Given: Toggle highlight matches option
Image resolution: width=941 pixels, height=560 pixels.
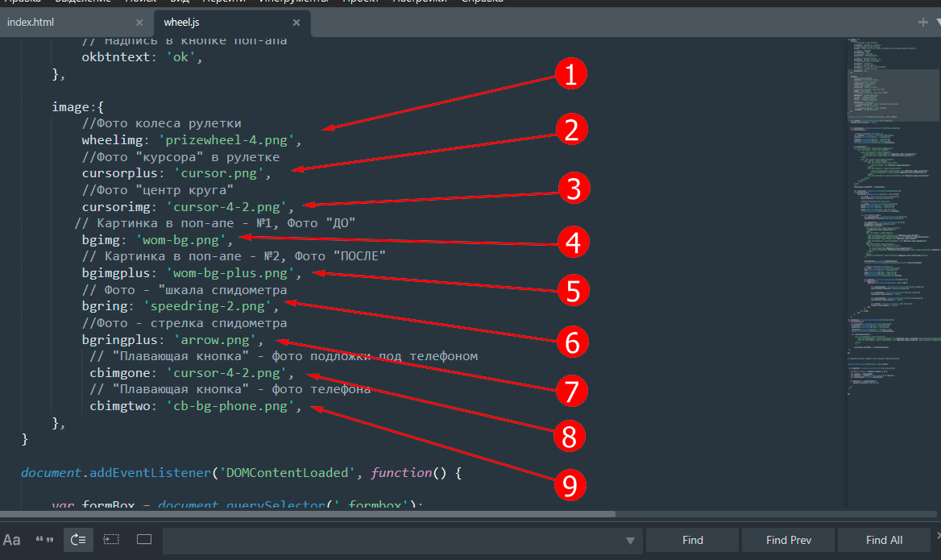Looking at the screenshot, I should pyautogui.click(x=144, y=540).
